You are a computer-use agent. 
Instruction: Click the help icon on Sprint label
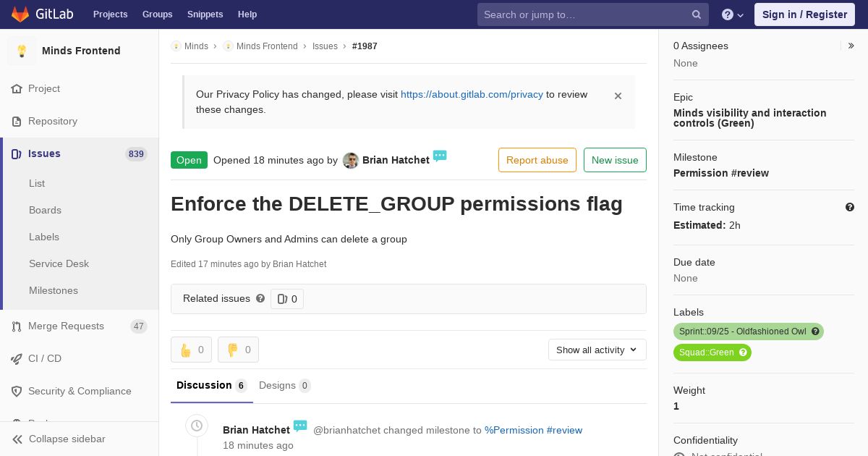(x=815, y=332)
